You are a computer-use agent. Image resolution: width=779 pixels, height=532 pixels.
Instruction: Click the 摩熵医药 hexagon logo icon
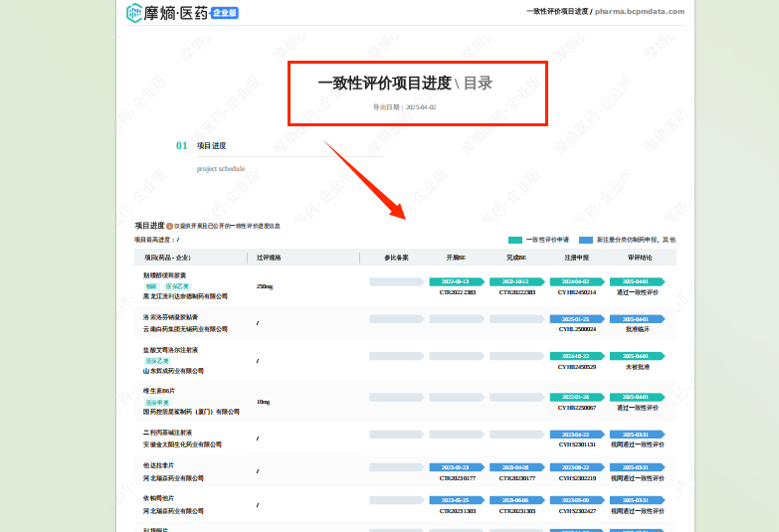tap(135, 13)
